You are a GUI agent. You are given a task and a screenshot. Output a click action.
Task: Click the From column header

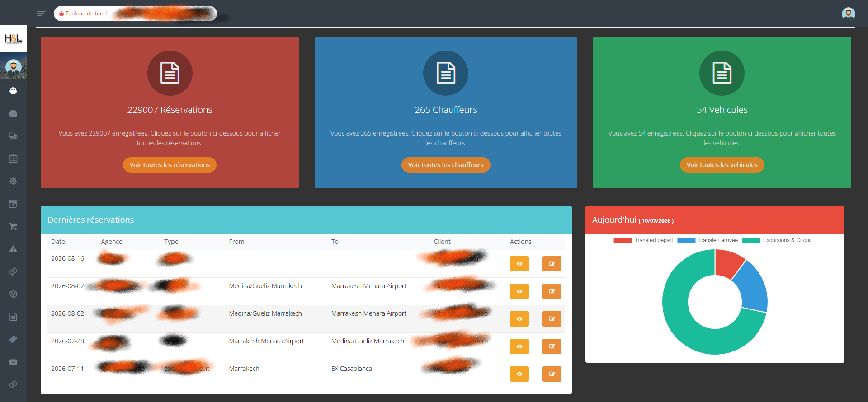[236, 242]
